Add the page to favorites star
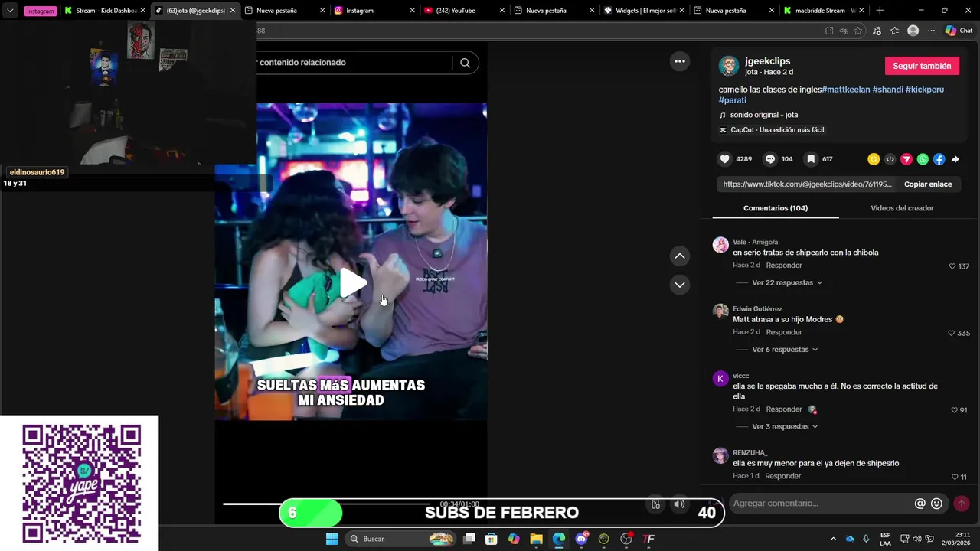The width and height of the screenshot is (980, 551). click(858, 31)
